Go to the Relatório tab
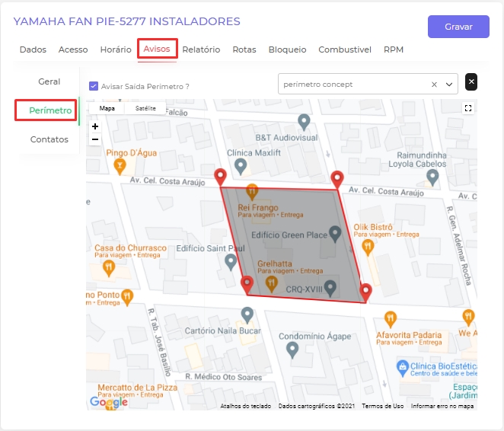504x431 pixels. tap(201, 49)
